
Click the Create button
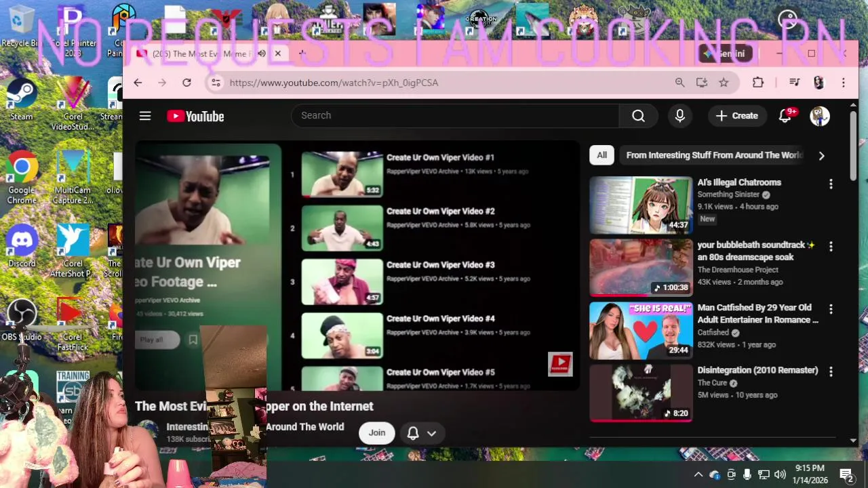tap(737, 116)
